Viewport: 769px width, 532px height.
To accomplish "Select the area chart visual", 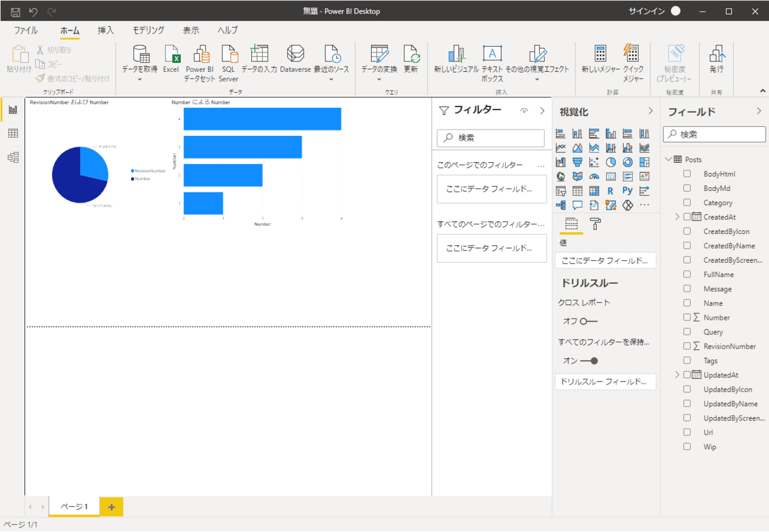I will [x=577, y=148].
